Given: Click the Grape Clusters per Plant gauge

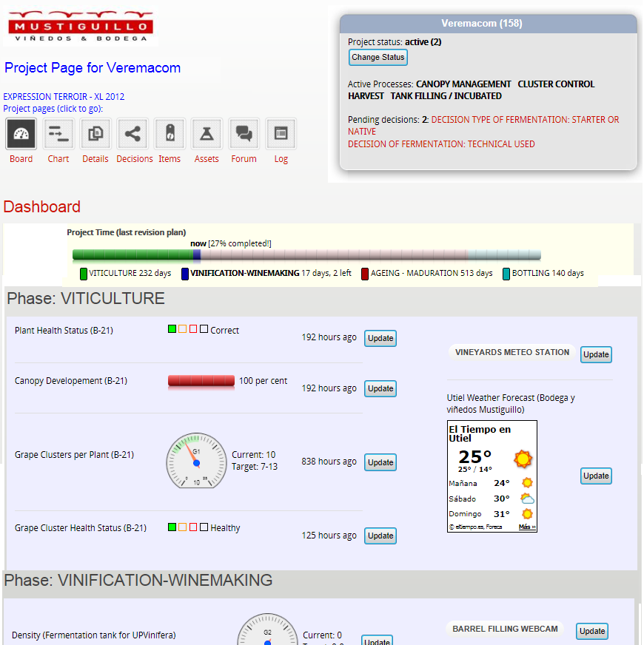Looking at the screenshot, I should pyautogui.click(x=196, y=461).
